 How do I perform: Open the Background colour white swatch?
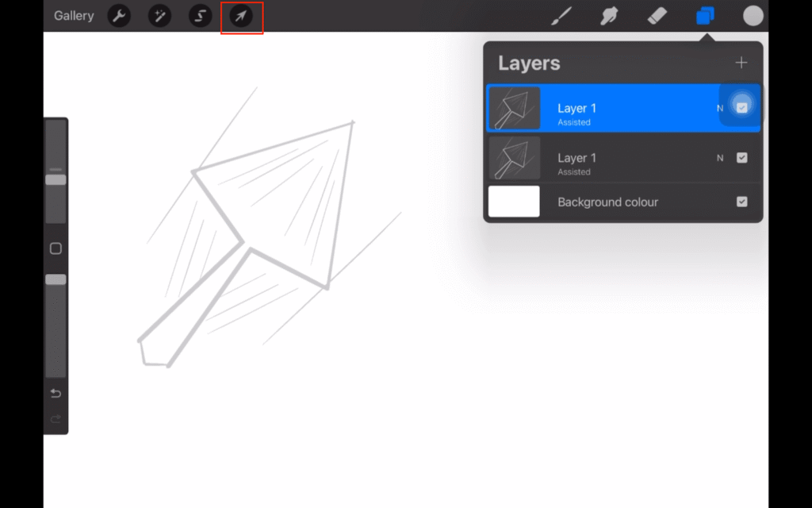point(514,201)
